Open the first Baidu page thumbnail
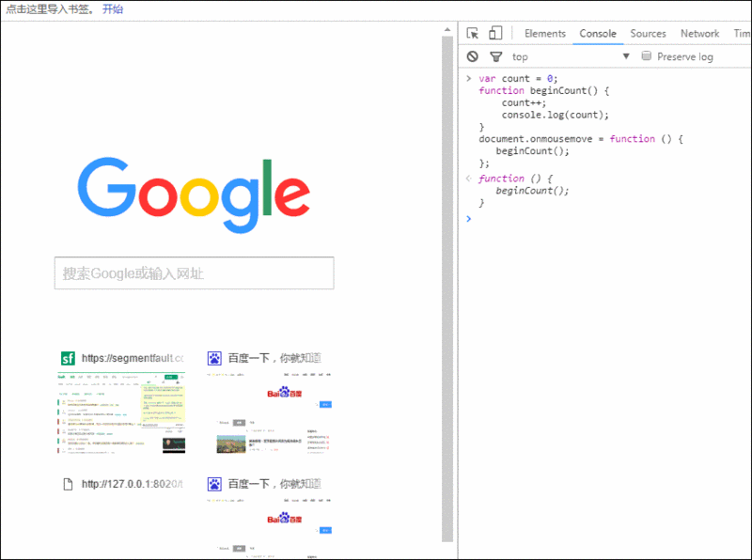Viewport: 752px width, 560px height. point(269,412)
